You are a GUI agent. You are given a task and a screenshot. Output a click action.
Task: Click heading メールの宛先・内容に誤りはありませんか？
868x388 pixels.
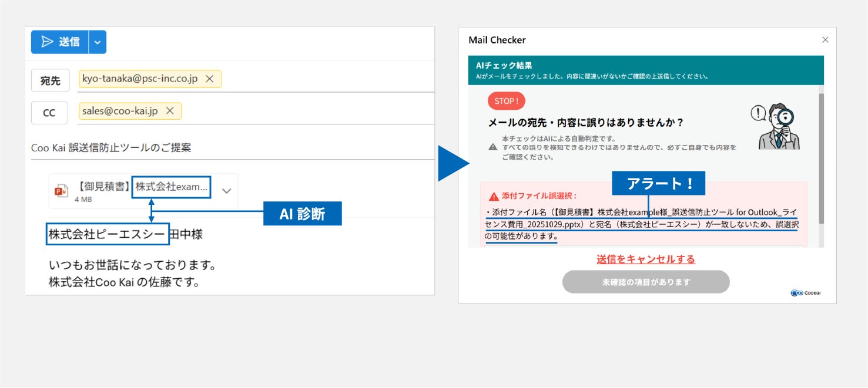pos(586,123)
